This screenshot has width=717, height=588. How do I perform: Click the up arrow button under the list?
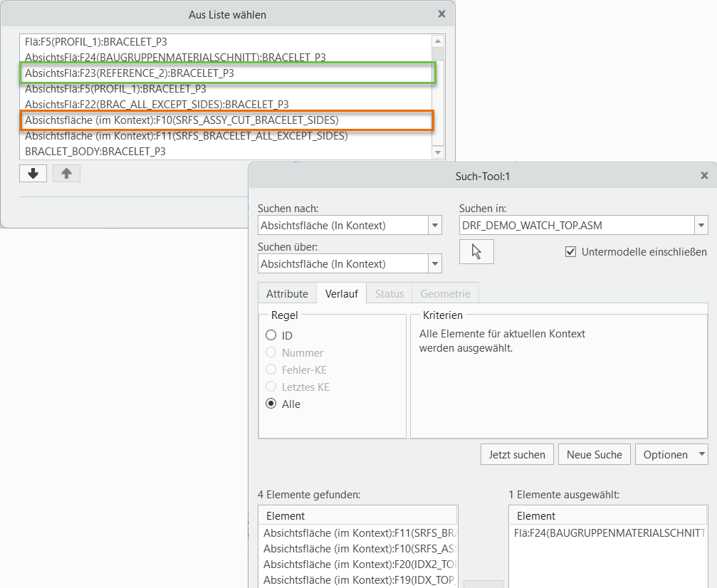(66, 173)
